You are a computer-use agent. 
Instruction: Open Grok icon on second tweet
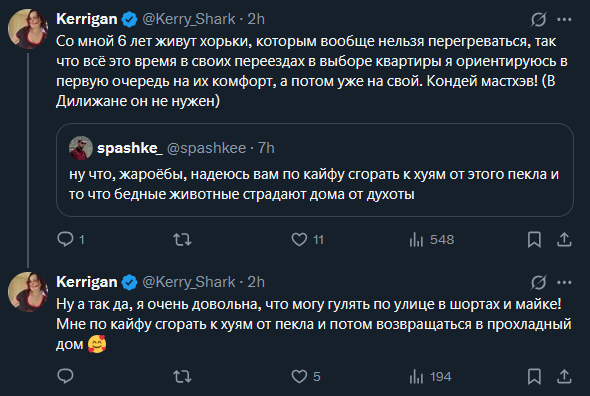click(x=538, y=282)
